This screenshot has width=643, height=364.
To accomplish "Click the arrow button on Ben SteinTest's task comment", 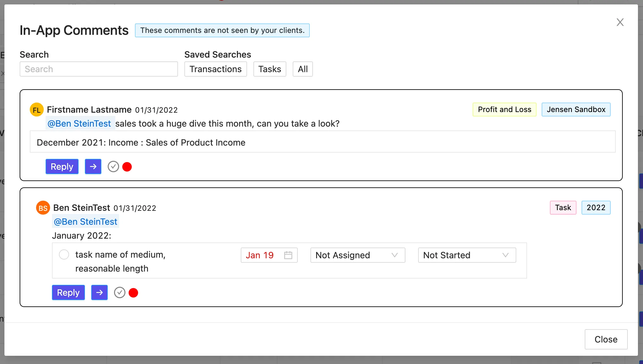I will click(99, 292).
